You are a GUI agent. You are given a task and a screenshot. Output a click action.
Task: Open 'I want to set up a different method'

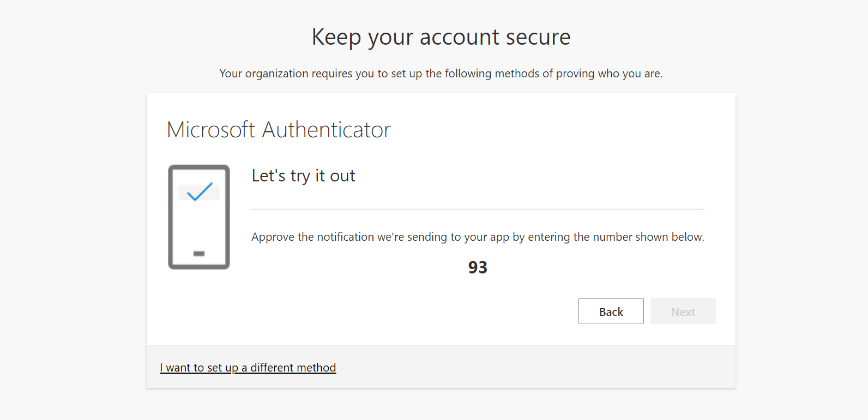(x=248, y=368)
